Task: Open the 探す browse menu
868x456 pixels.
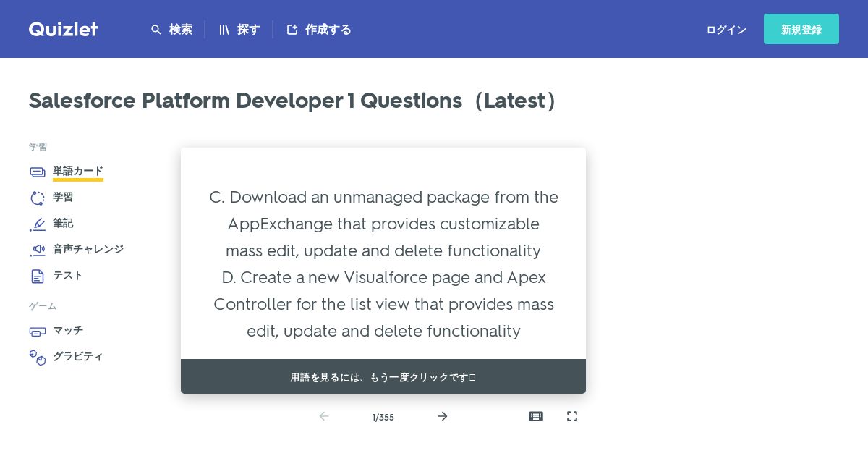Action: click(239, 30)
